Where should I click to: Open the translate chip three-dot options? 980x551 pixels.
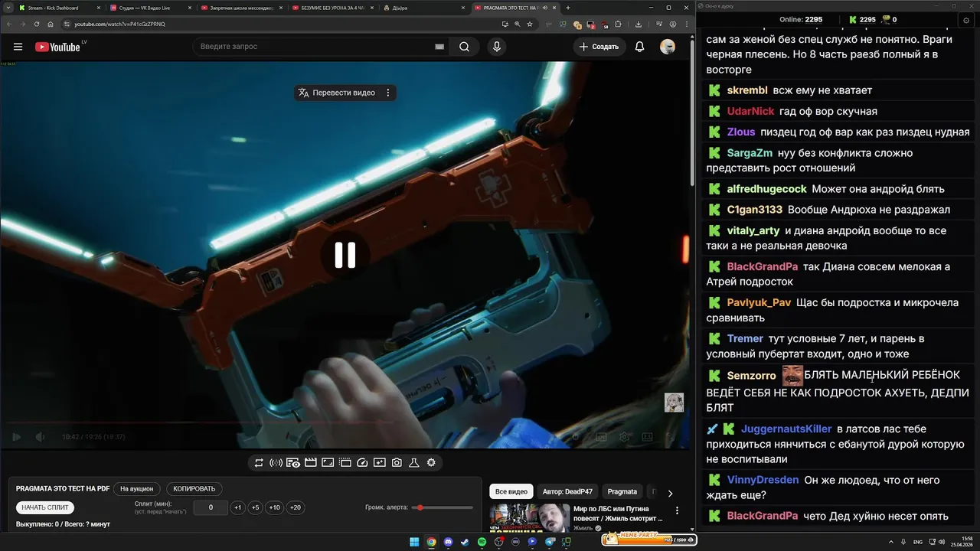point(387,93)
